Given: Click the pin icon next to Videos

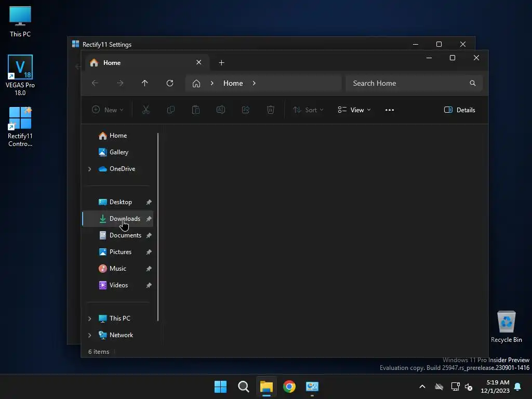Looking at the screenshot, I should [149, 285].
